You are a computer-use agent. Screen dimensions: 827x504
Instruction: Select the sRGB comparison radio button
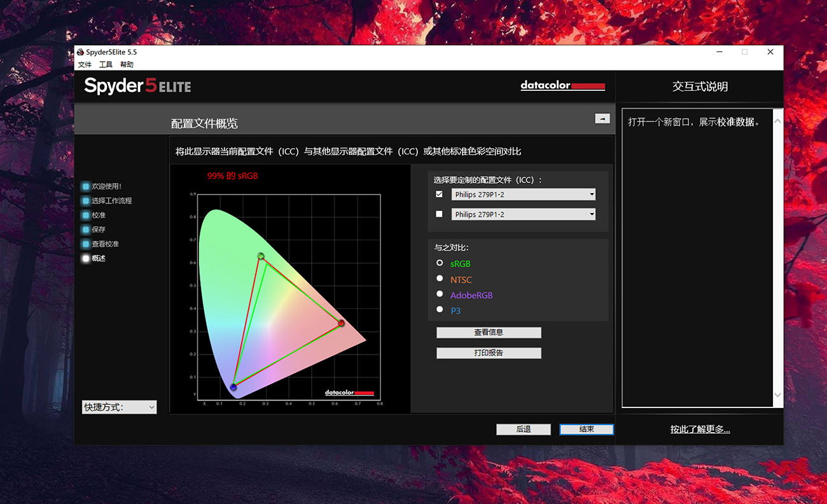click(x=440, y=262)
